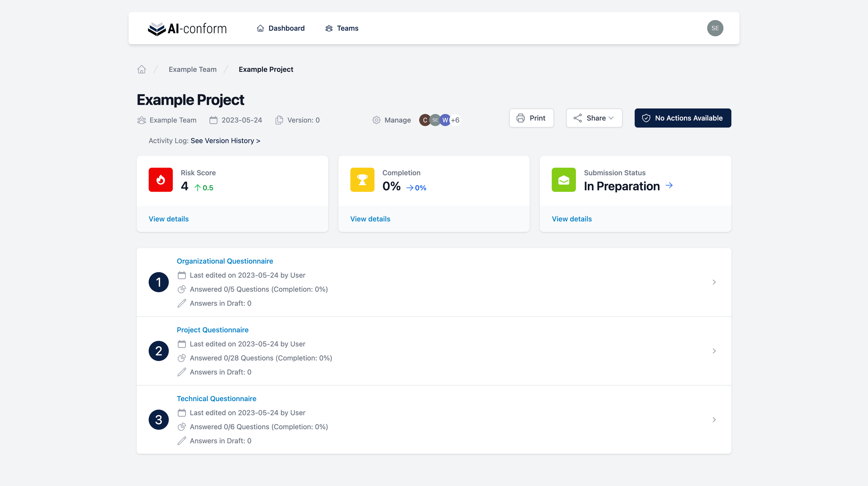Click the In Preparation status arrow
This screenshot has height=486, width=868.
click(669, 185)
